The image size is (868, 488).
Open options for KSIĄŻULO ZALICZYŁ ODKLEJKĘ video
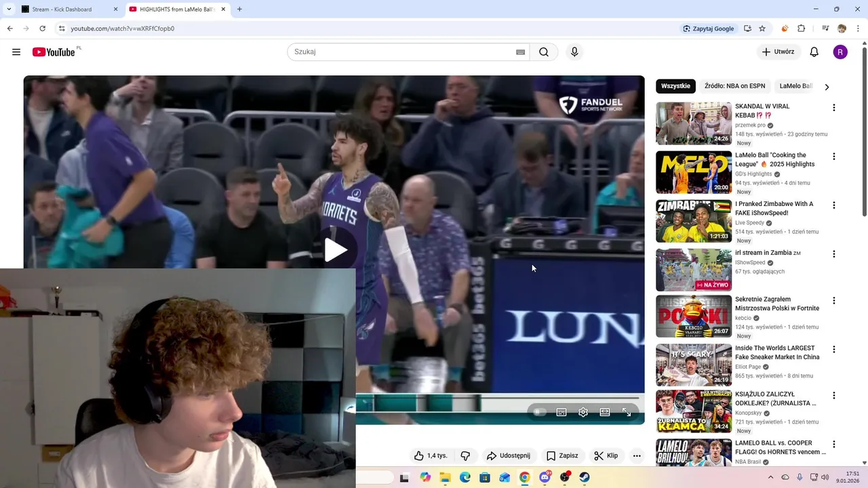pos(834,396)
